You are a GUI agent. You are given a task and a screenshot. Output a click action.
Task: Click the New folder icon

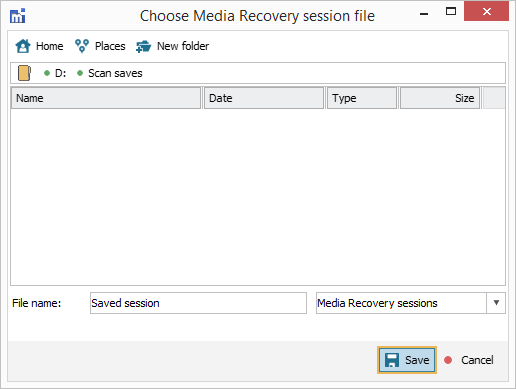point(143,46)
